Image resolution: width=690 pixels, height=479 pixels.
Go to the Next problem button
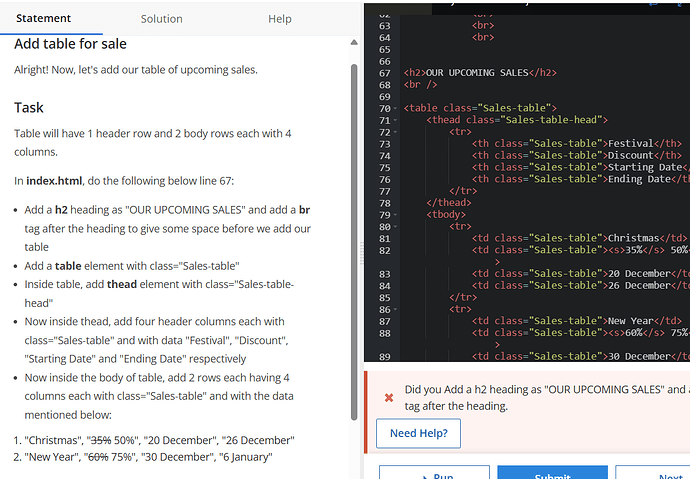coord(653,472)
